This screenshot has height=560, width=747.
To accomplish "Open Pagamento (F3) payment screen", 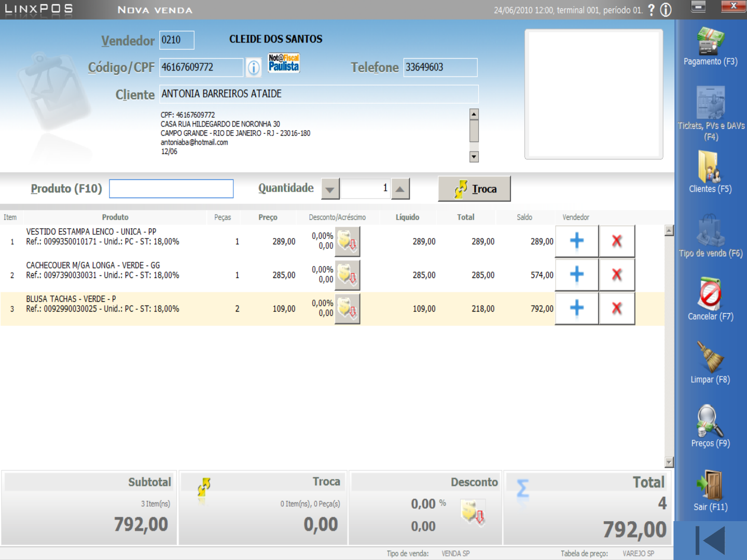I will click(710, 47).
